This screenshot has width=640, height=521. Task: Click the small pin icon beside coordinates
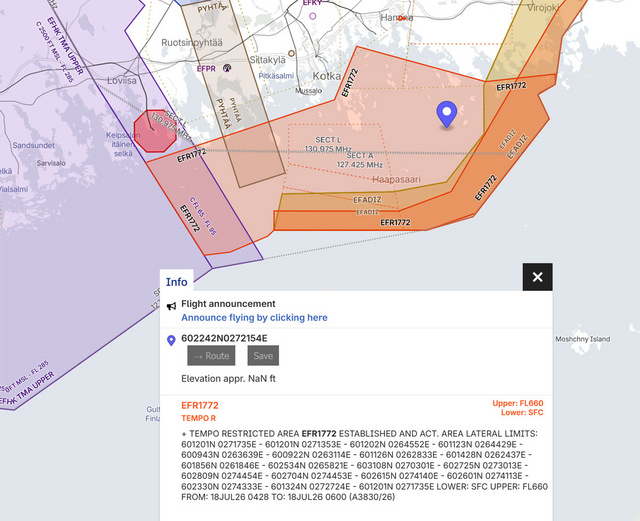[171, 340]
